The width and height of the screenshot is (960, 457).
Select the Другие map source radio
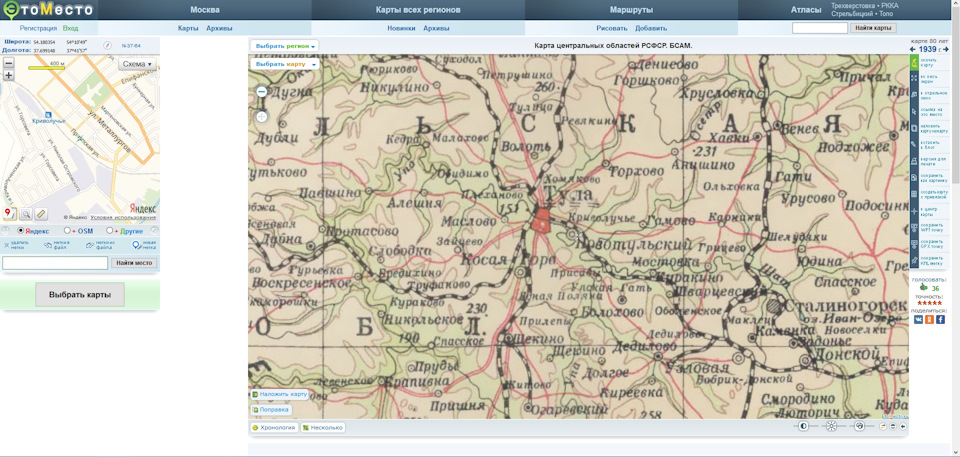(x=110, y=231)
